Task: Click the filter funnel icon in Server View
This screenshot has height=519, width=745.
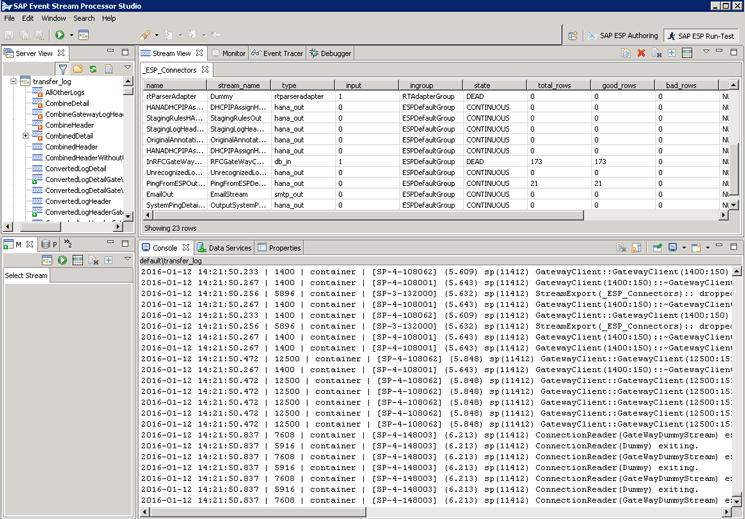Action: 63,69
